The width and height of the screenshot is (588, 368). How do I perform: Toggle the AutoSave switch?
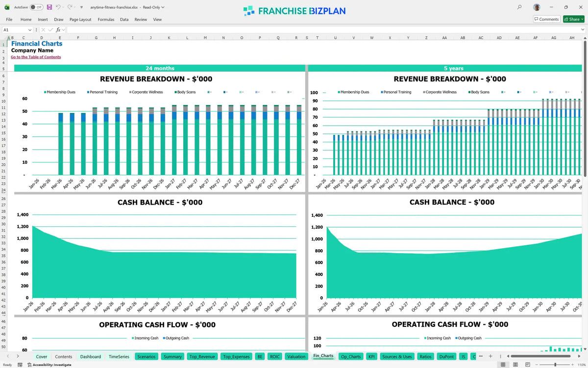[x=36, y=7]
